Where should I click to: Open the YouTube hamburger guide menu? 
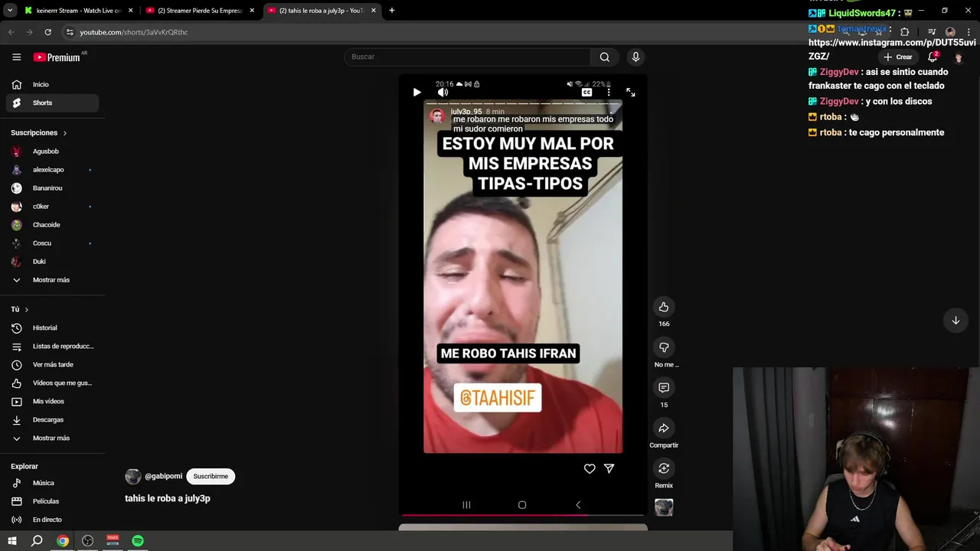(16, 57)
